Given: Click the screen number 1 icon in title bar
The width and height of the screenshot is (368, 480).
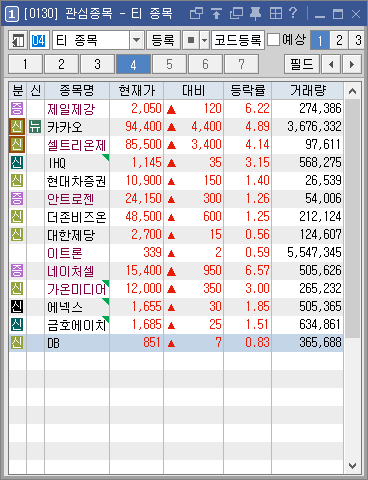Looking at the screenshot, I should 12,14.
